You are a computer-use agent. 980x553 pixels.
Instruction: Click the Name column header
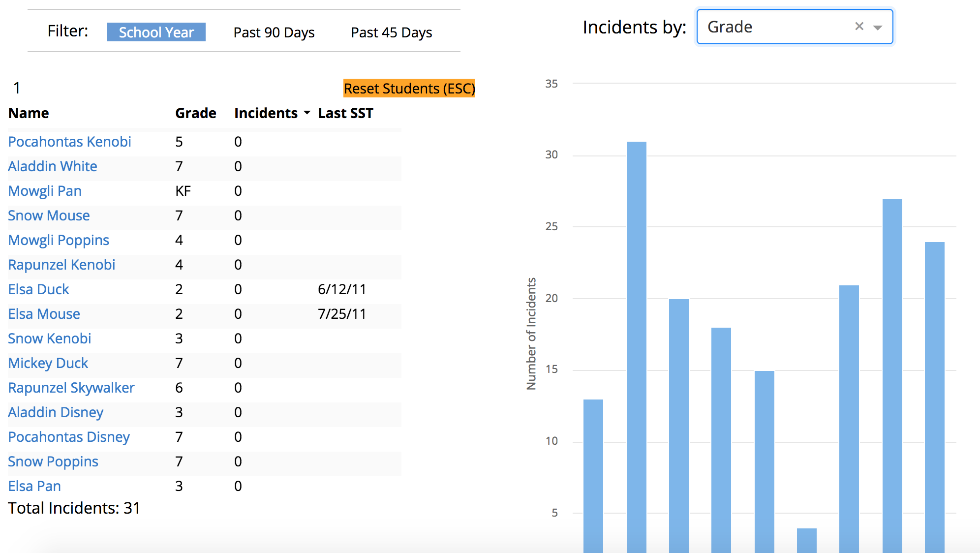pos(28,113)
